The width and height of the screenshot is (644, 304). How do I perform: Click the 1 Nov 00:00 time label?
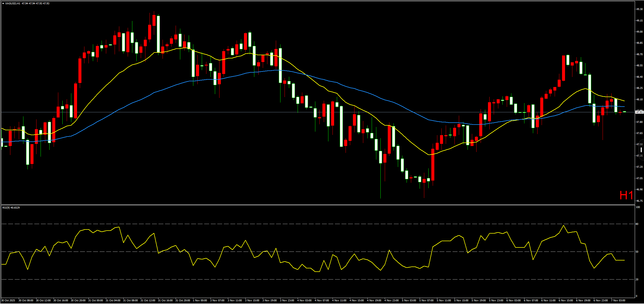(200, 300)
